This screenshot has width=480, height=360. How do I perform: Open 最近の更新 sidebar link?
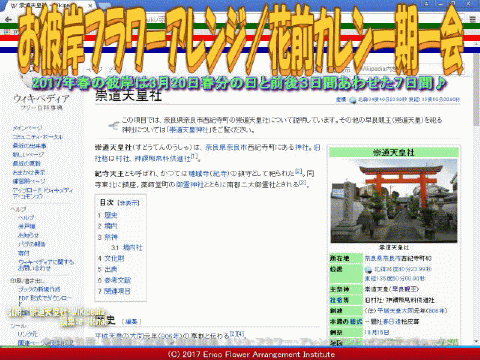(x=27, y=163)
